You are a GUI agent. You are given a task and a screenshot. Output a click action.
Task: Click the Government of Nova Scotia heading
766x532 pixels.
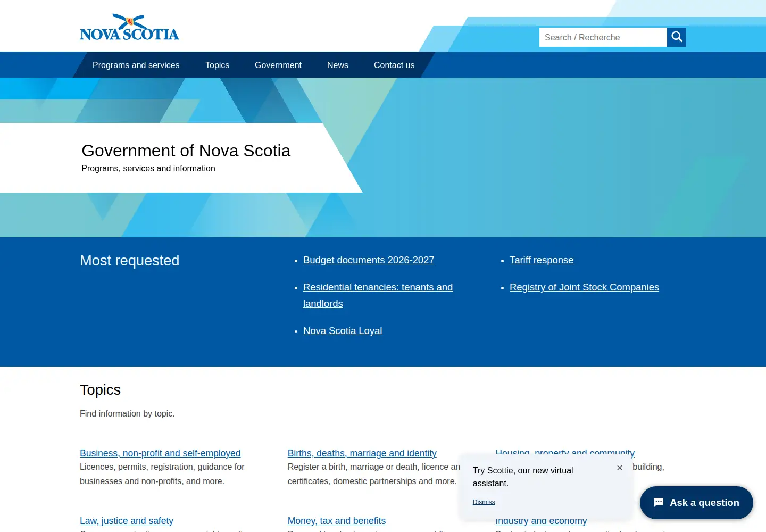(186, 151)
